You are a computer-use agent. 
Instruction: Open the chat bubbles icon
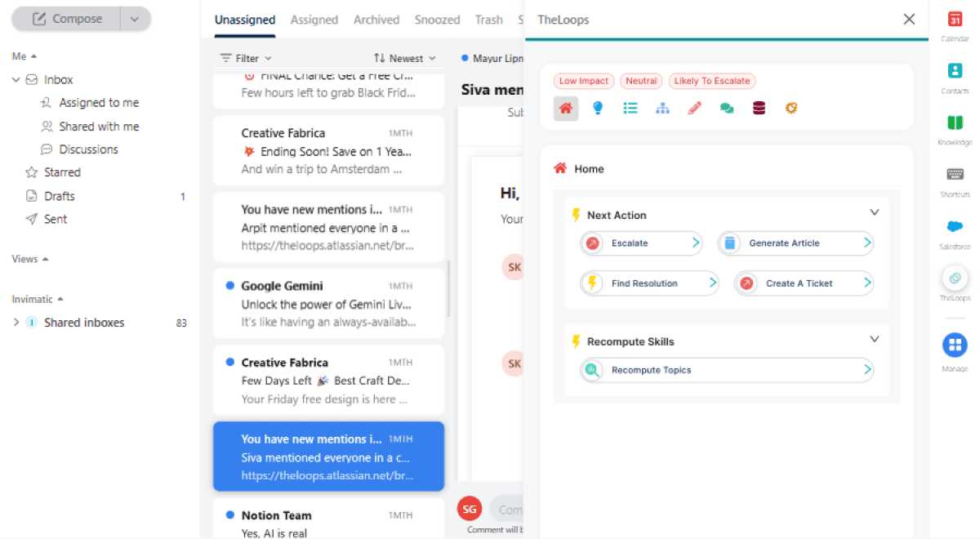coord(726,108)
